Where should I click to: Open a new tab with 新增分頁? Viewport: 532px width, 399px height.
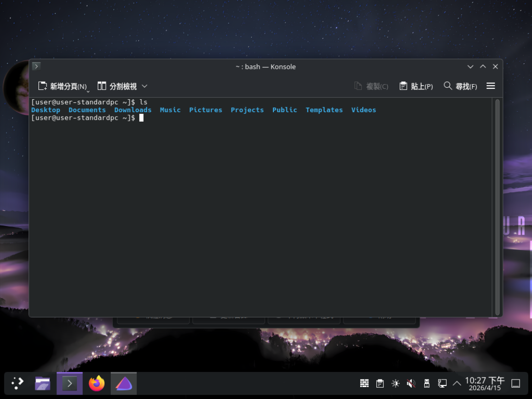(x=62, y=86)
